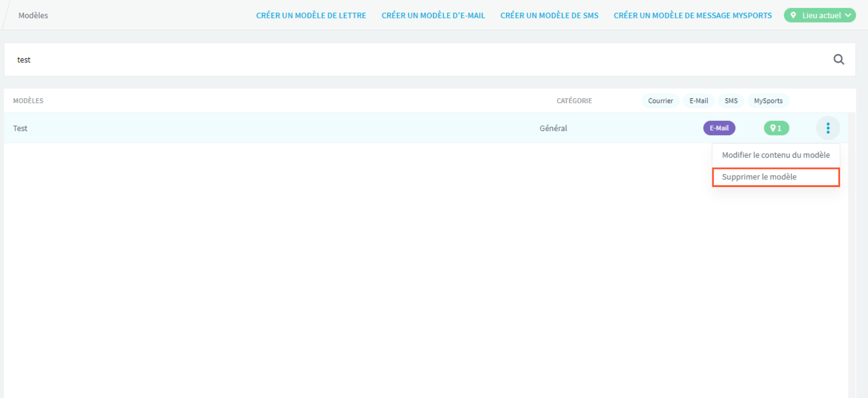Toggle the E-Mail filter chip

click(x=699, y=101)
